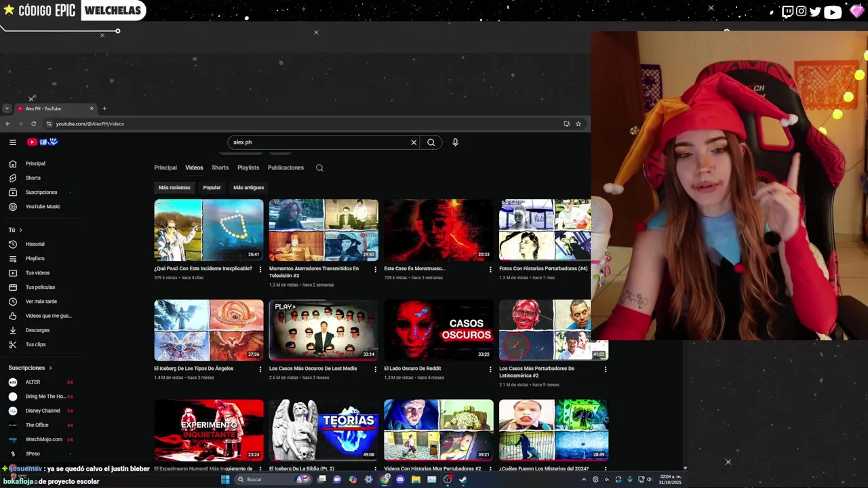868x488 pixels.
Task: Reload the page in browser
Action: click(x=33, y=123)
